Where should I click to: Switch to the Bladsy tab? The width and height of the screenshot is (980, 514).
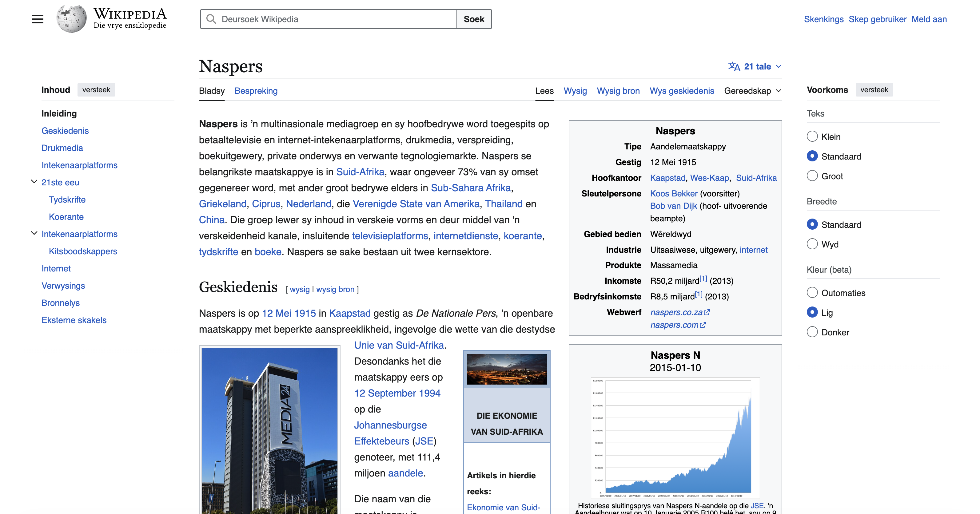pos(212,91)
